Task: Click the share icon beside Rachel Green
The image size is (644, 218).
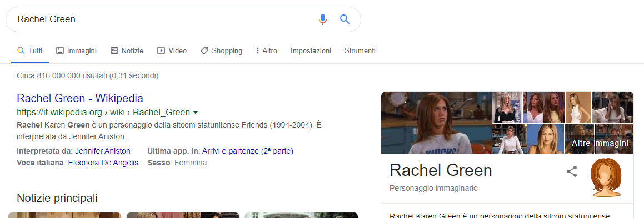Action: pos(572,171)
